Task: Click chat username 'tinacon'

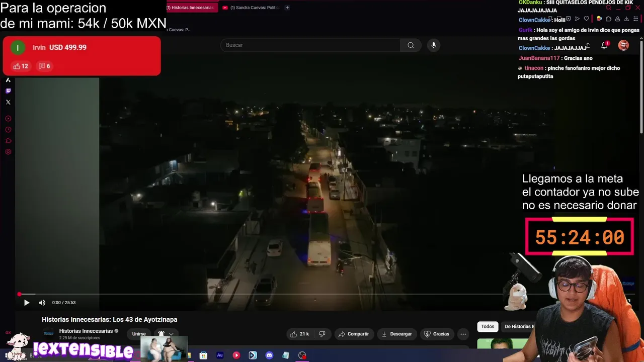Action: coord(534,68)
